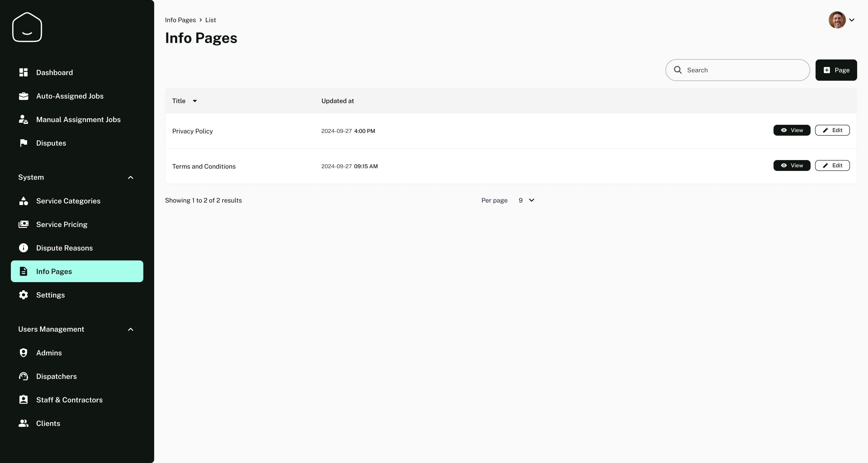Screen dimensions: 868x463
Task: Click the Staff & Contractors badge icon
Action: (x=23, y=400)
